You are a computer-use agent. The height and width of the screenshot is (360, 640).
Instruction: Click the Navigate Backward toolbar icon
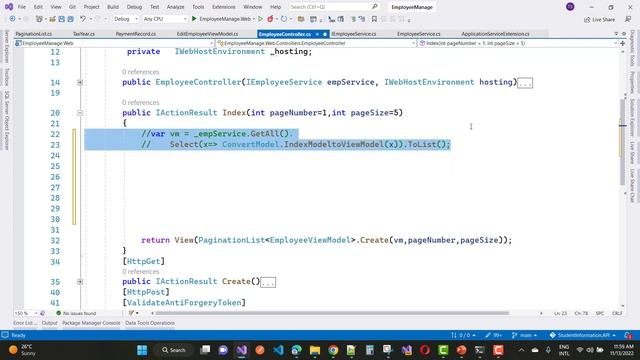(12, 19)
